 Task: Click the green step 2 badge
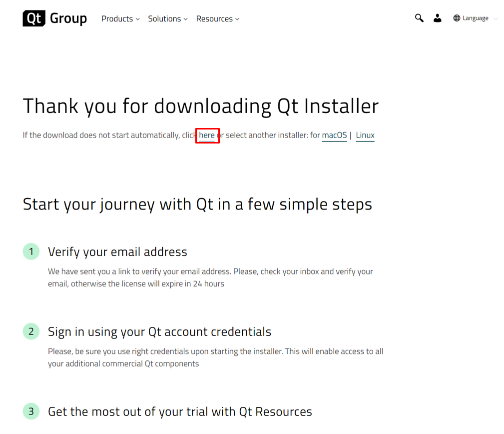[x=31, y=331]
